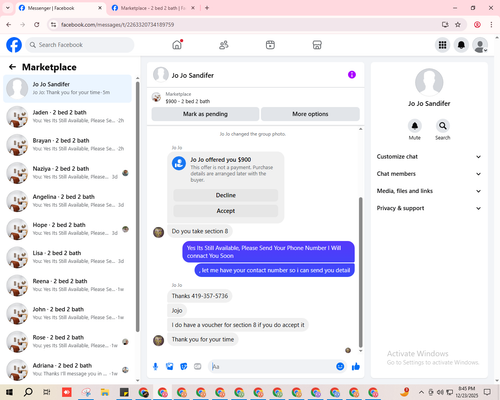Accept Jo Jo's $900 offer

[x=226, y=211]
